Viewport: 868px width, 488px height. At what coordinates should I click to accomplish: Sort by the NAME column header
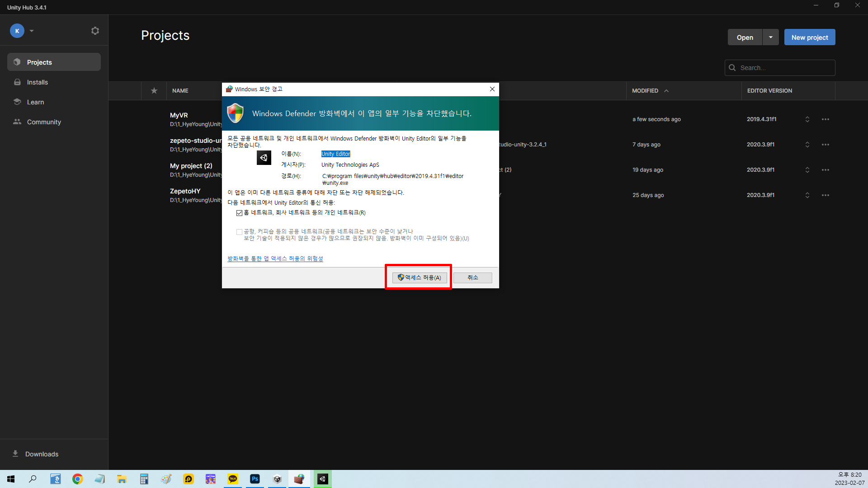pyautogui.click(x=180, y=91)
